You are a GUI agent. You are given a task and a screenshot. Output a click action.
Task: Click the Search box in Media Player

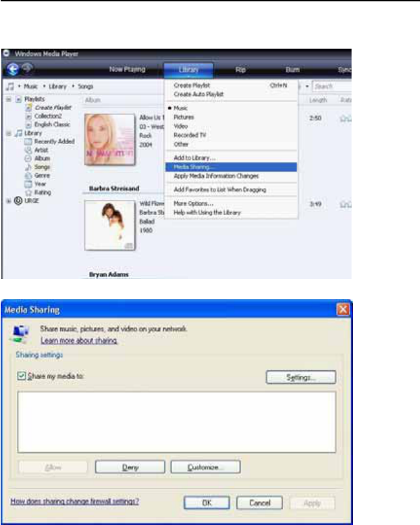[332, 86]
